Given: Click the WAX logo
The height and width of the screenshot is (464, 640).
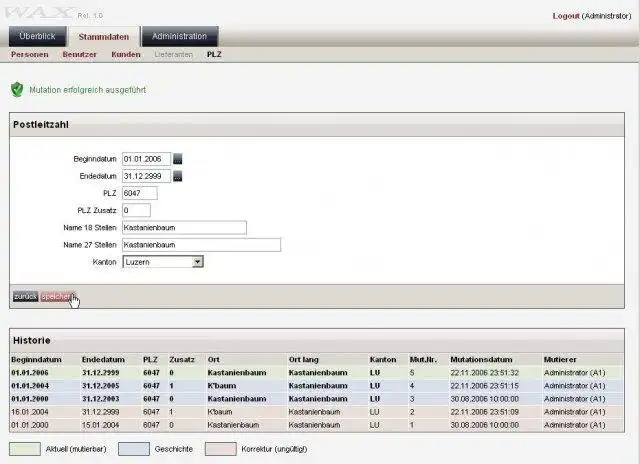Looking at the screenshot, I should 40,13.
